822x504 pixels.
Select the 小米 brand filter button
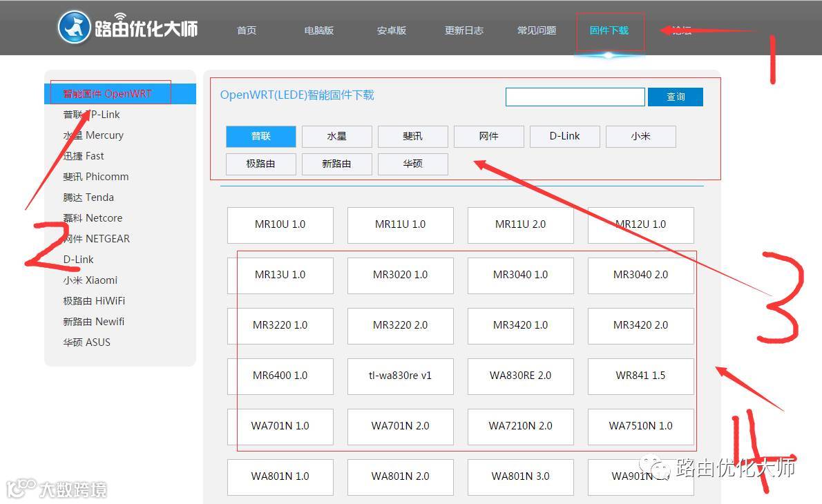tap(640, 136)
